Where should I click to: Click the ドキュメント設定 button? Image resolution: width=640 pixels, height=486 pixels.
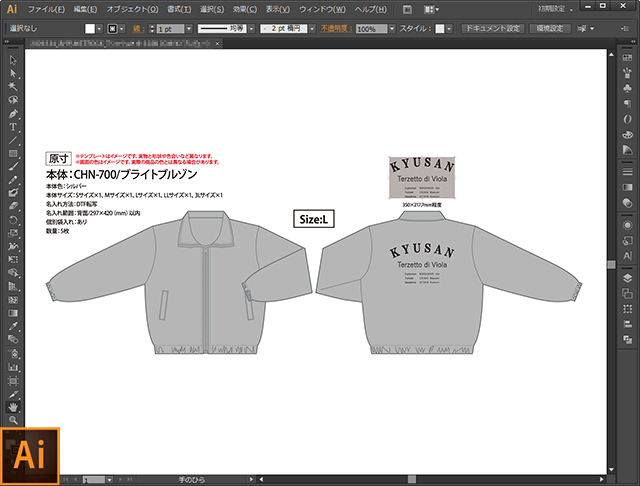[x=492, y=30]
